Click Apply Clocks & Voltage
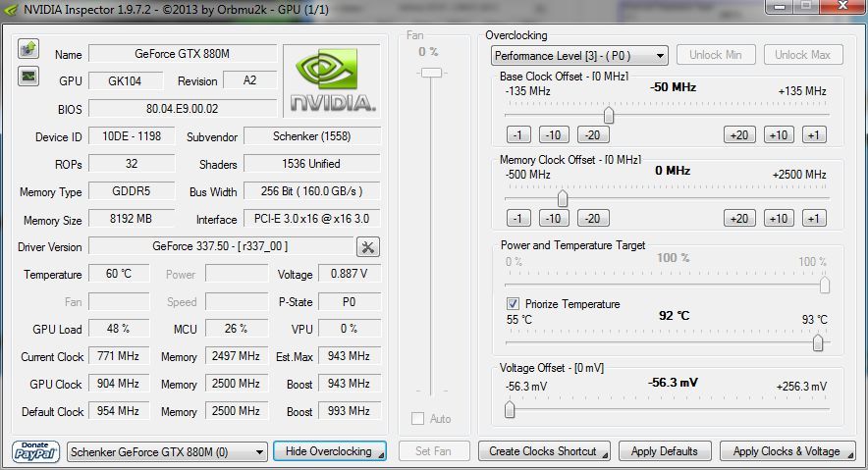The height and width of the screenshot is (470, 868). [x=787, y=451]
